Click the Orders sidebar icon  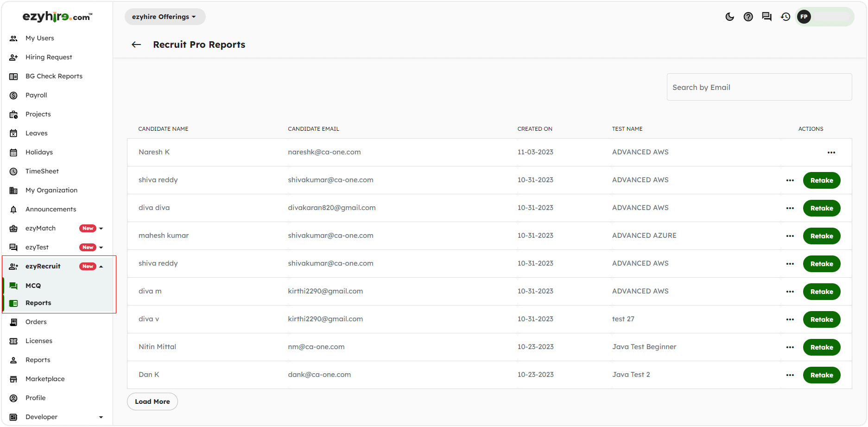[x=13, y=322]
